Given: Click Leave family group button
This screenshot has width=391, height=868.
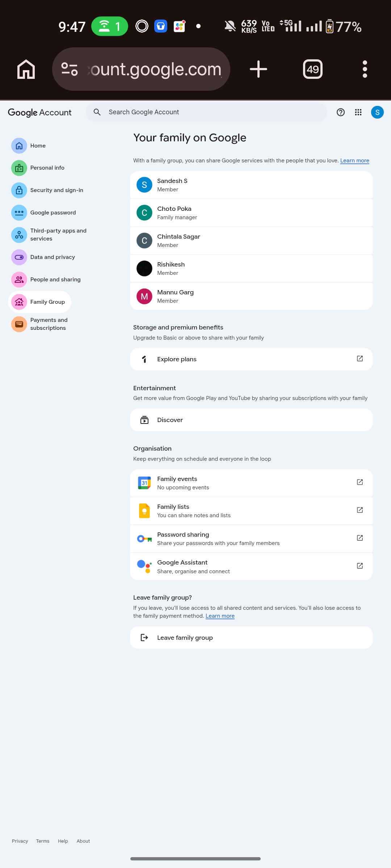Looking at the screenshot, I should pos(251,638).
